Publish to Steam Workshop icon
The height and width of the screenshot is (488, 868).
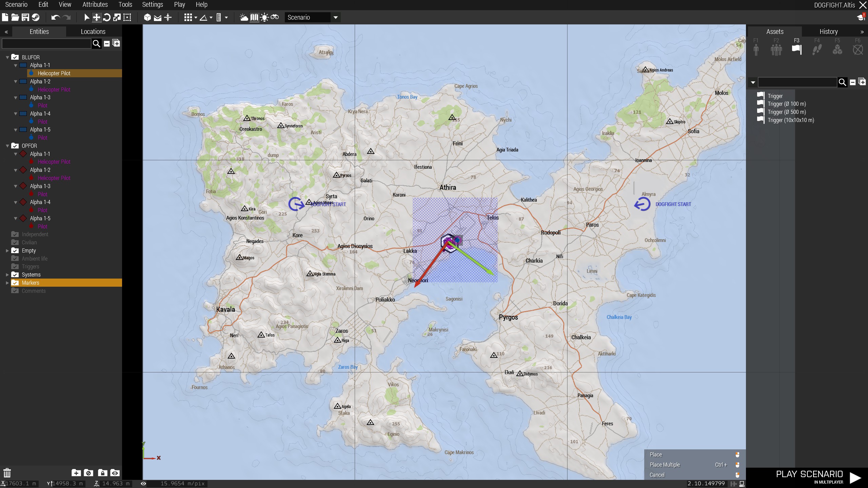(36, 17)
